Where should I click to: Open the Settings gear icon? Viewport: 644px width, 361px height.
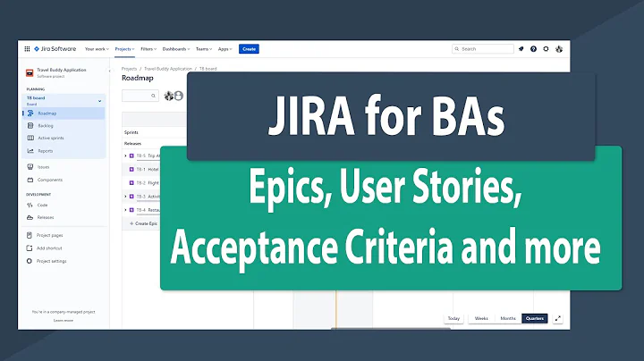[x=546, y=49]
